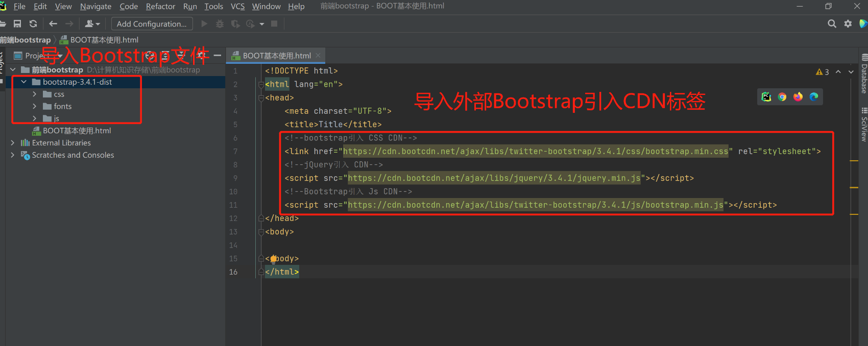Expand External Libraries node

[x=13, y=143]
